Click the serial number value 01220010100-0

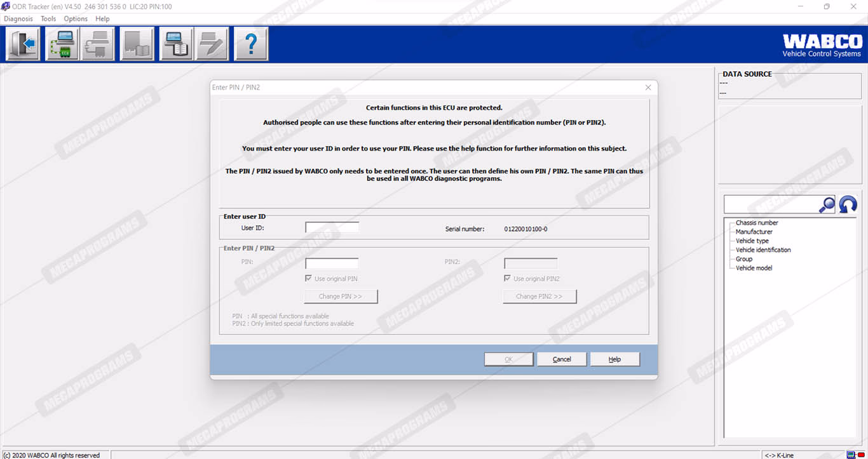[x=526, y=229]
